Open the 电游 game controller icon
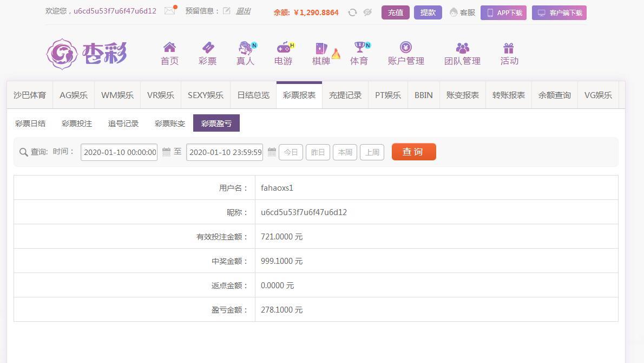This screenshot has width=644, height=363. [284, 48]
